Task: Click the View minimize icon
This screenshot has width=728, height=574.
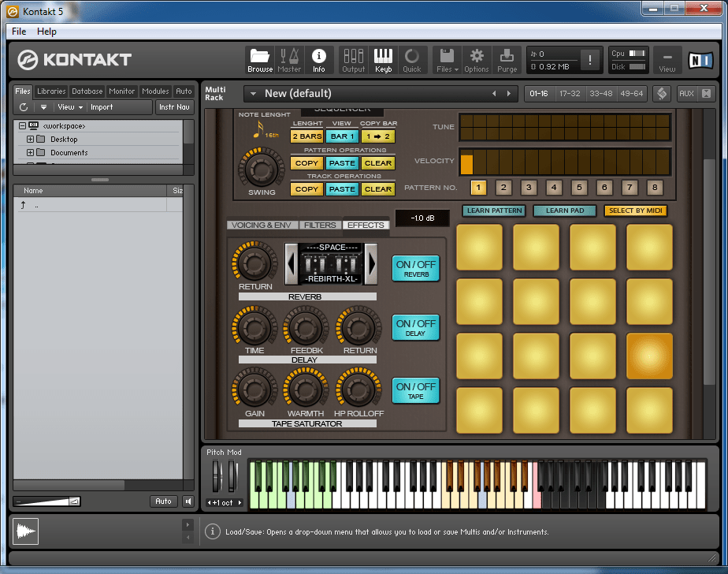Action: 667,61
